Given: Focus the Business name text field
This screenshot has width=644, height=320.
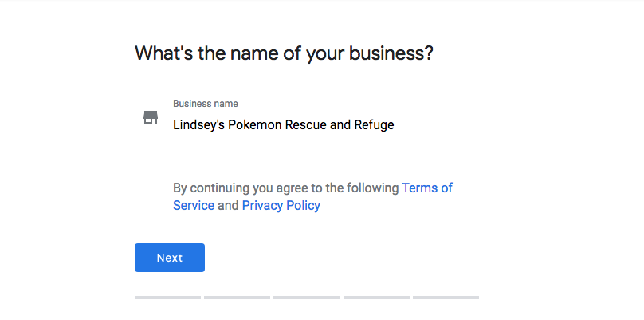Looking at the screenshot, I should 322,124.
